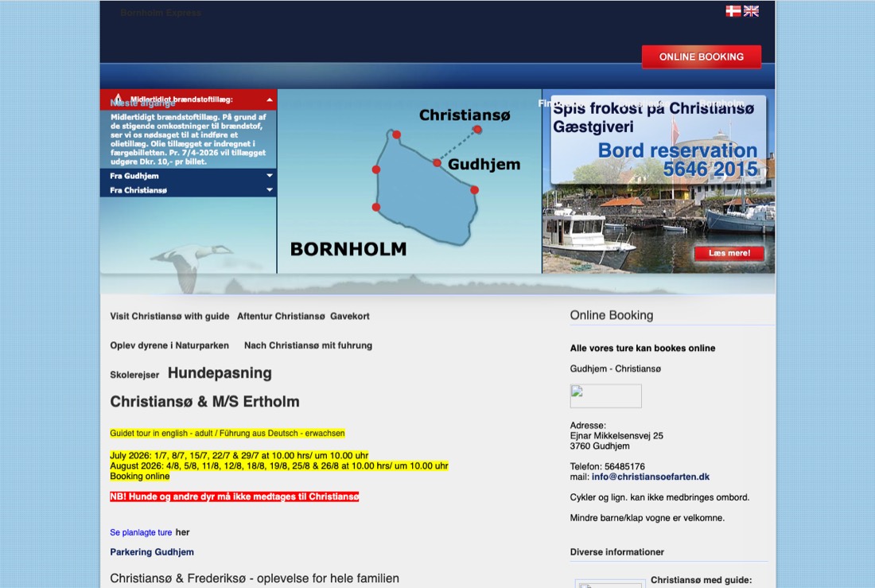
Task: Click the broken image under Gudhjem - Christiansø
Action: point(605,396)
